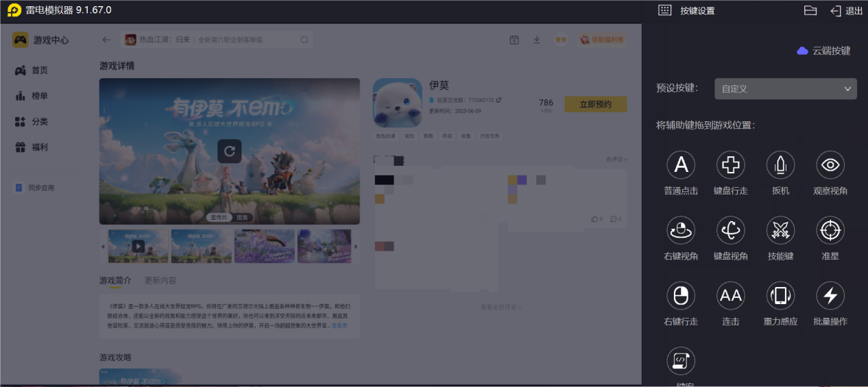This screenshot has width=868, height=387.
Task: Select the 右键行走 mouse icon
Action: coord(681,295)
